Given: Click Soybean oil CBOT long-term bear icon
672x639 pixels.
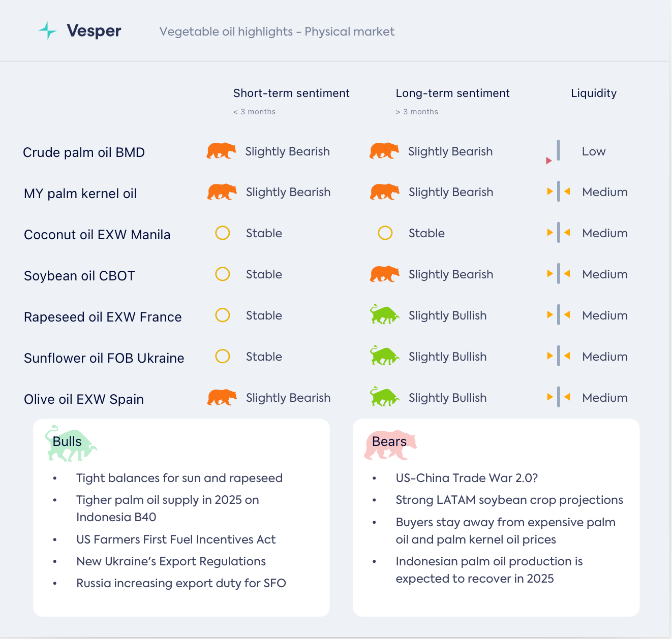Looking at the screenshot, I should coord(384,274).
